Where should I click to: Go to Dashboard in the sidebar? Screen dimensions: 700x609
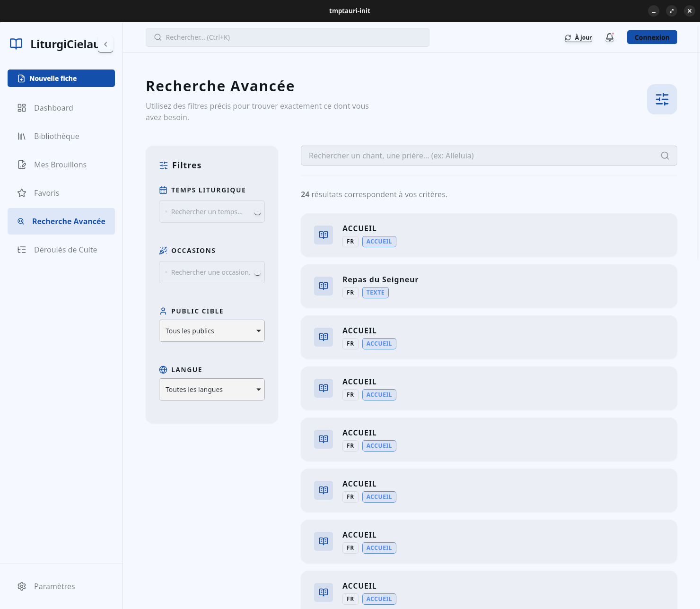tap(53, 108)
